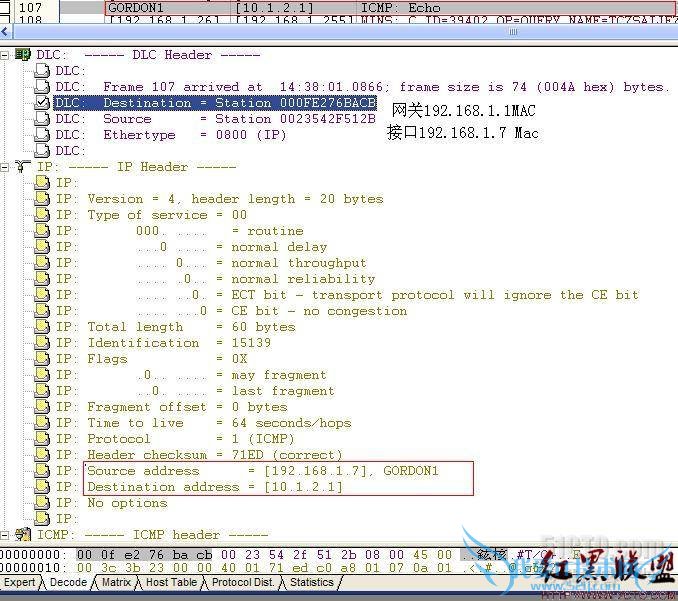
Task: Open the Host Table tab
Action: point(171,582)
